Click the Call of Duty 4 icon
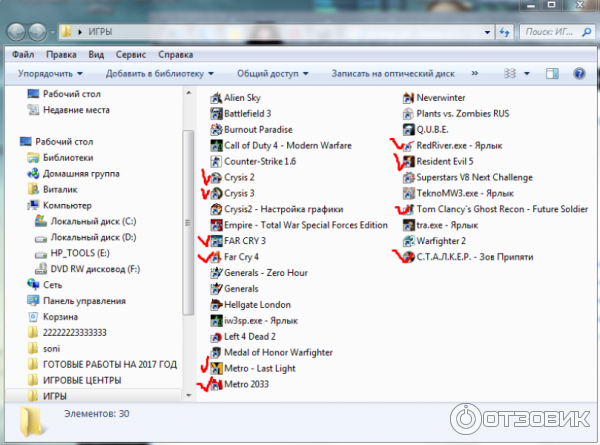The width and height of the screenshot is (600, 445). (x=216, y=146)
